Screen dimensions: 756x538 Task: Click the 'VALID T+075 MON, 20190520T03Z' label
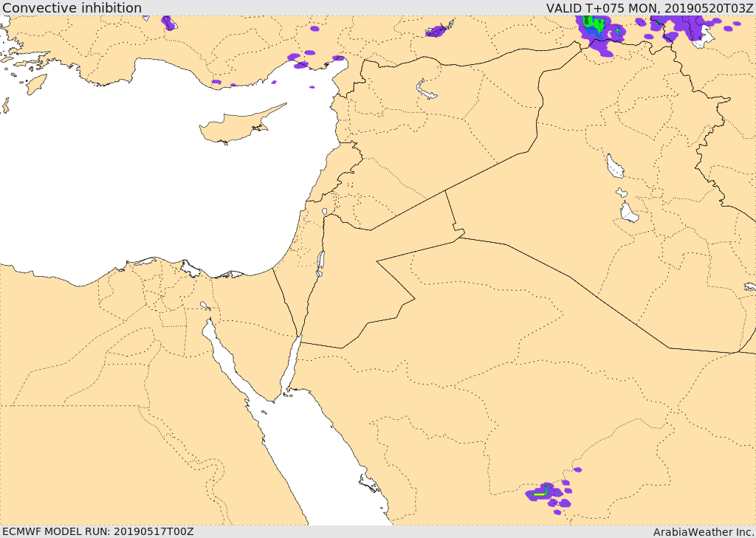pos(650,8)
